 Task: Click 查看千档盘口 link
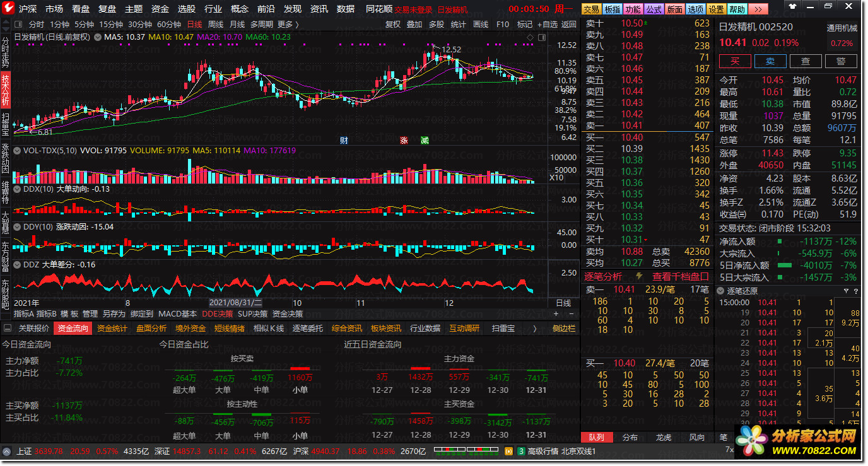pyautogui.click(x=680, y=276)
